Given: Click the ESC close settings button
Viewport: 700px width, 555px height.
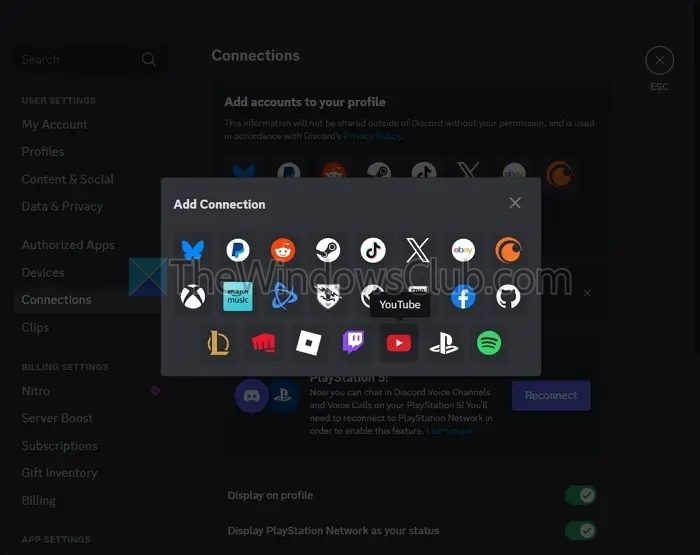Looking at the screenshot, I should (659, 60).
